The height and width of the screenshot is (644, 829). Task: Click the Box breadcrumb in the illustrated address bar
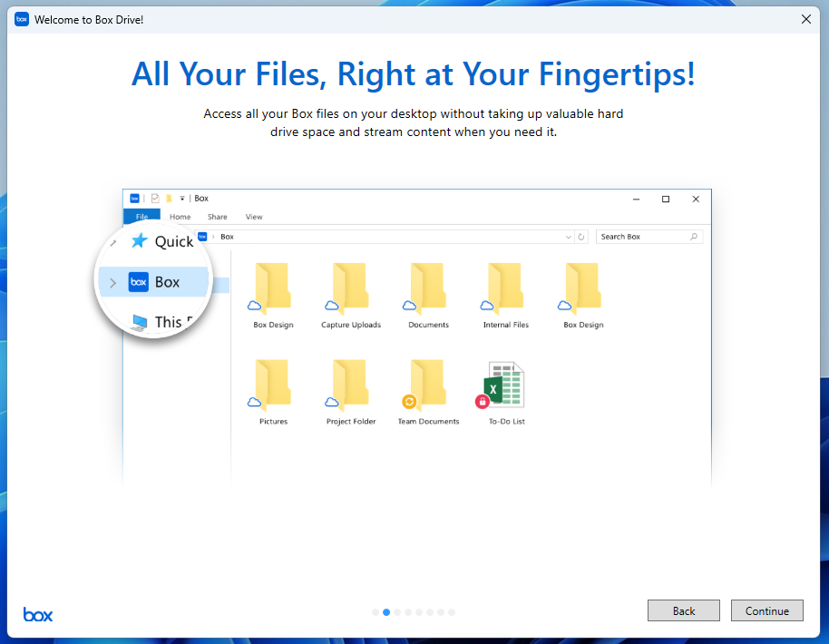227,237
